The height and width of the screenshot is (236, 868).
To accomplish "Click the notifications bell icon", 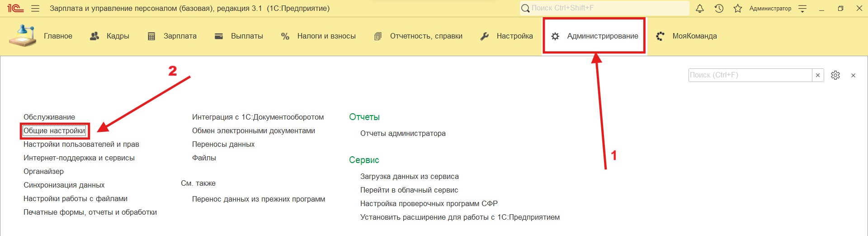I will coord(700,9).
